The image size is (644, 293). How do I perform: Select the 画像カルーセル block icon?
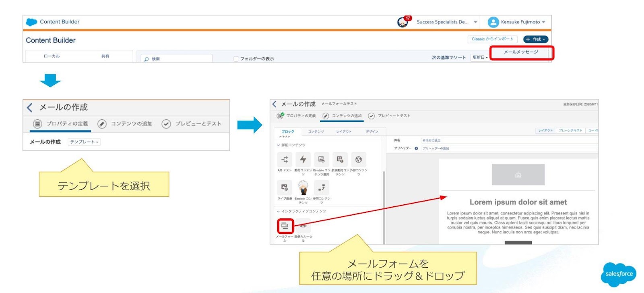tap(303, 226)
